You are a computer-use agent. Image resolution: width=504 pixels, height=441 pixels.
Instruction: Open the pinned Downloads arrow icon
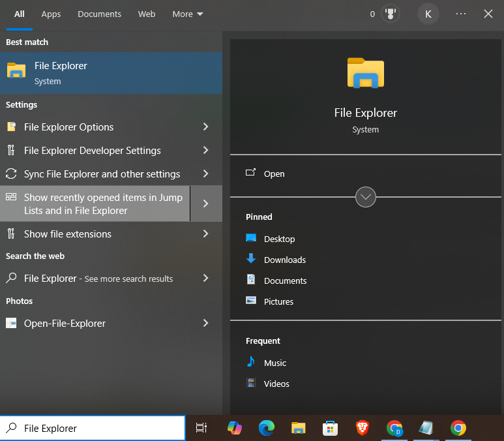click(251, 258)
